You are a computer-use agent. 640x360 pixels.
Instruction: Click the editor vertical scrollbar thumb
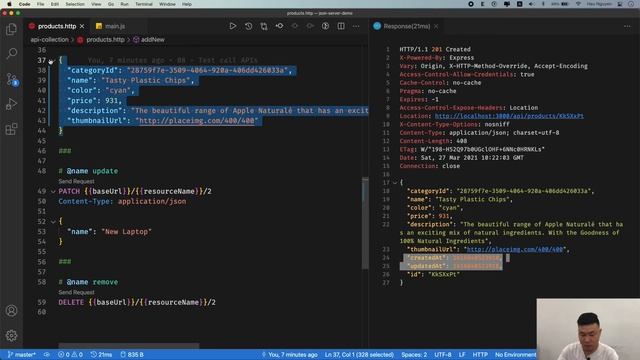point(365,224)
